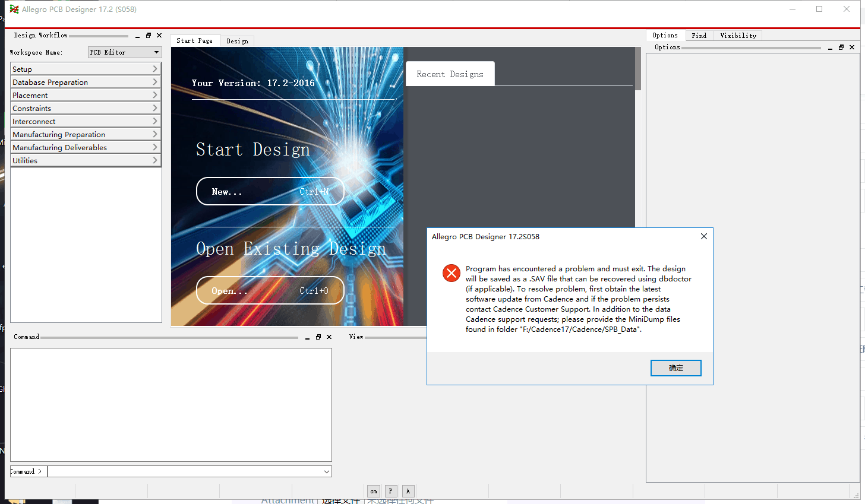Minimize the Design Workflow panel
The height and width of the screenshot is (504, 865).
[138, 36]
